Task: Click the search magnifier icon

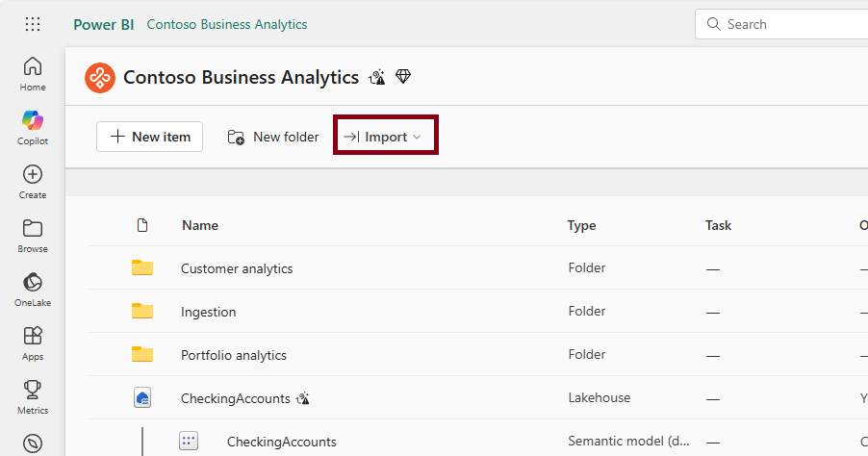Action: pos(714,24)
